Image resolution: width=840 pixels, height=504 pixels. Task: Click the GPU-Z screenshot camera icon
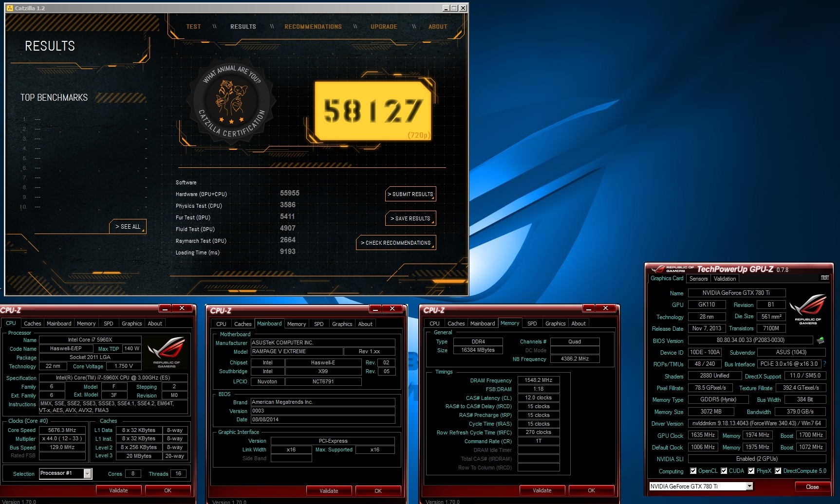(x=824, y=278)
